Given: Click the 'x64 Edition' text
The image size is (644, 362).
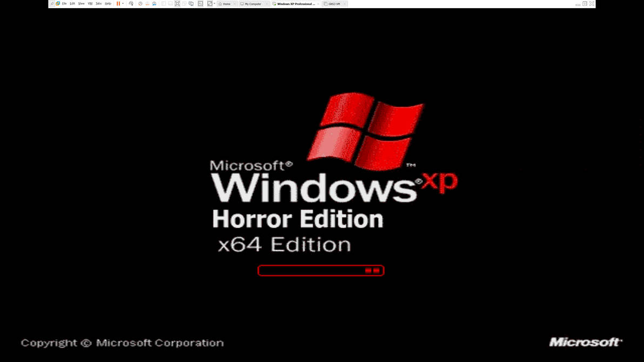Looking at the screenshot, I should (284, 244).
